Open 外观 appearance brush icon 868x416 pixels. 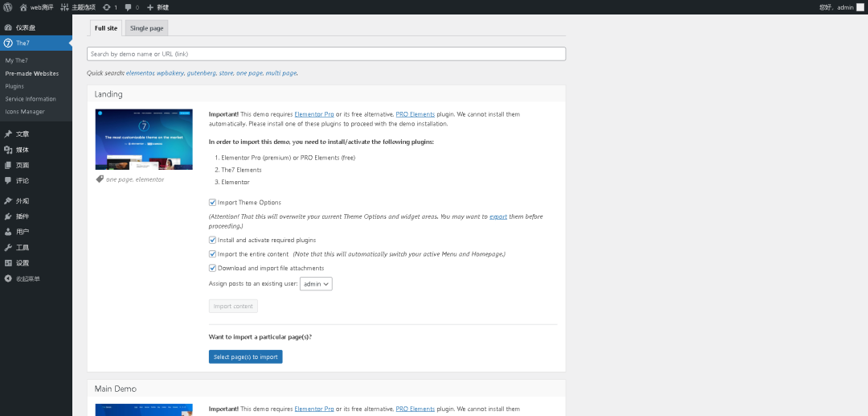tap(8, 201)
